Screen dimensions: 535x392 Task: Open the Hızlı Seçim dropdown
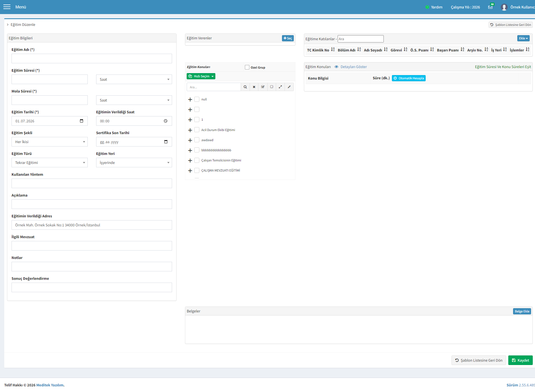click(201, 76)
